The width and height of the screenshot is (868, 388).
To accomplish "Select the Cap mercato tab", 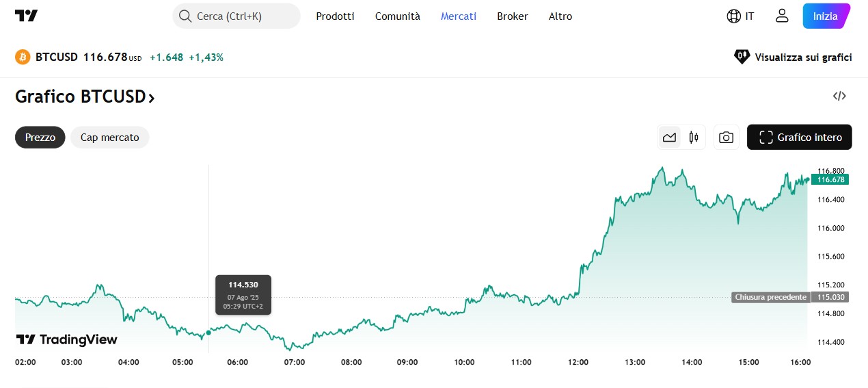I will (110, 138).
